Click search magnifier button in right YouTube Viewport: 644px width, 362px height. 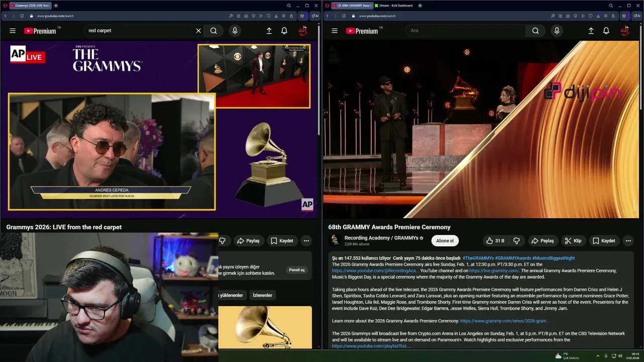(x=535, y=31)
